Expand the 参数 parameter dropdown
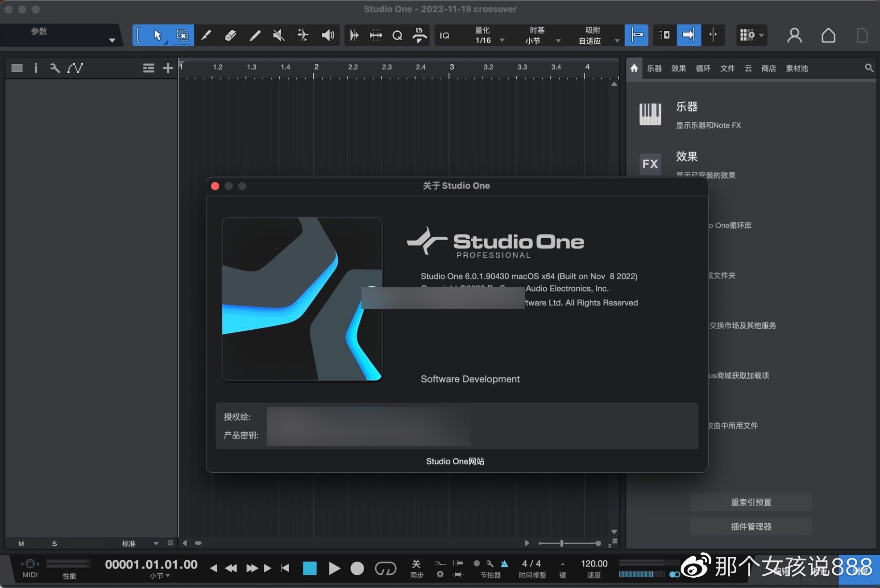 click(x=112, y=40)
